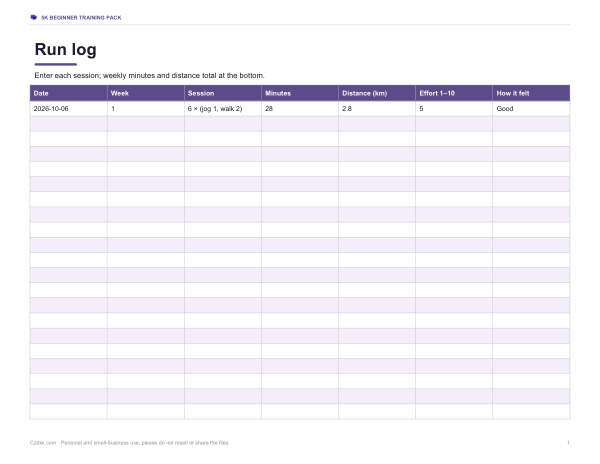Screen dimensions: 600x464
Task: Click the 'Effort 1–10' column header
Action: point(454,93)
